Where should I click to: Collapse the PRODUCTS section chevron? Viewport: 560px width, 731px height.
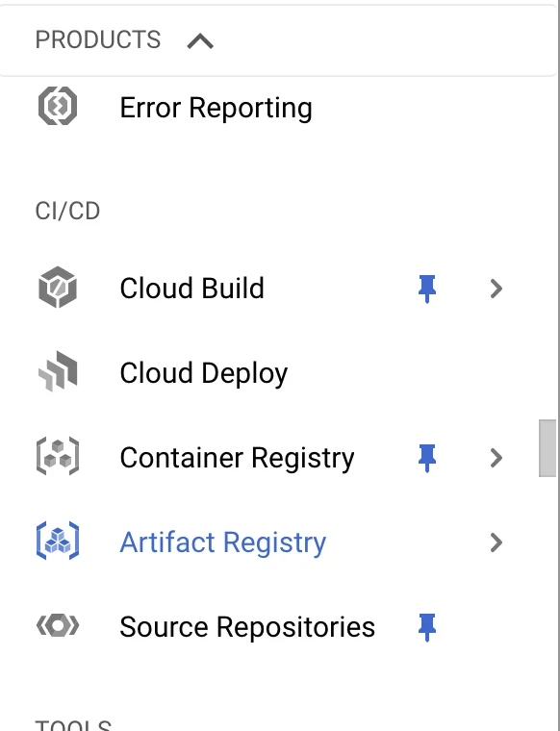pos(200,41)
